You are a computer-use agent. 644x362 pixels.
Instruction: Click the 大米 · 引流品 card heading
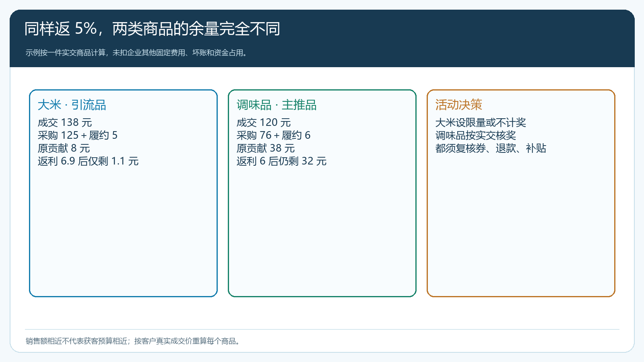pos(72,105)
